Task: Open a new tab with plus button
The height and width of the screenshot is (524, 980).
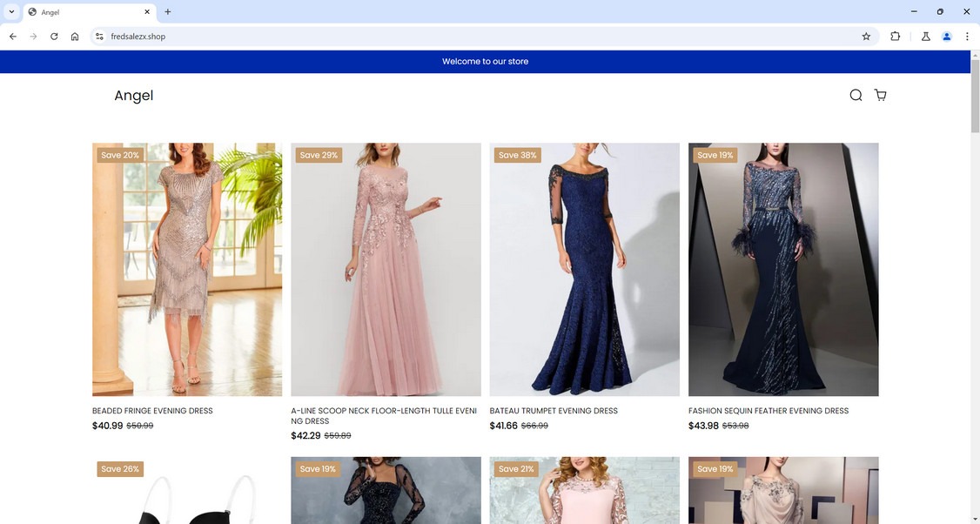Action: 167,12
